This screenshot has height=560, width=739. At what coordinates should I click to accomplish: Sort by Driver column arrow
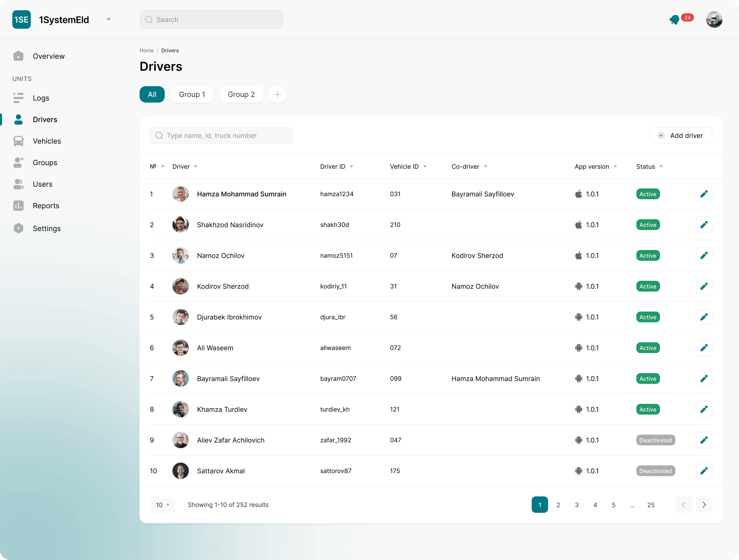pyautogui.click(x=196, y=167)
